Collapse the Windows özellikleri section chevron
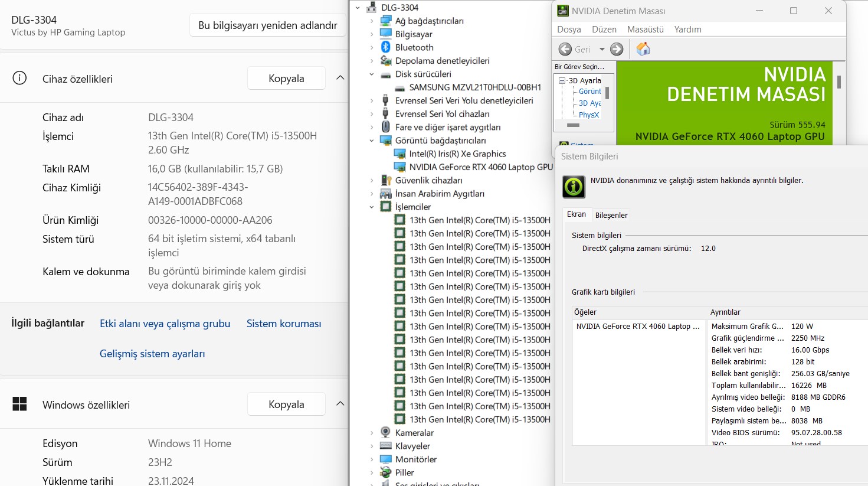Image resolution: width=868 pixels, height=486 pixels. (x=340, y=404)
